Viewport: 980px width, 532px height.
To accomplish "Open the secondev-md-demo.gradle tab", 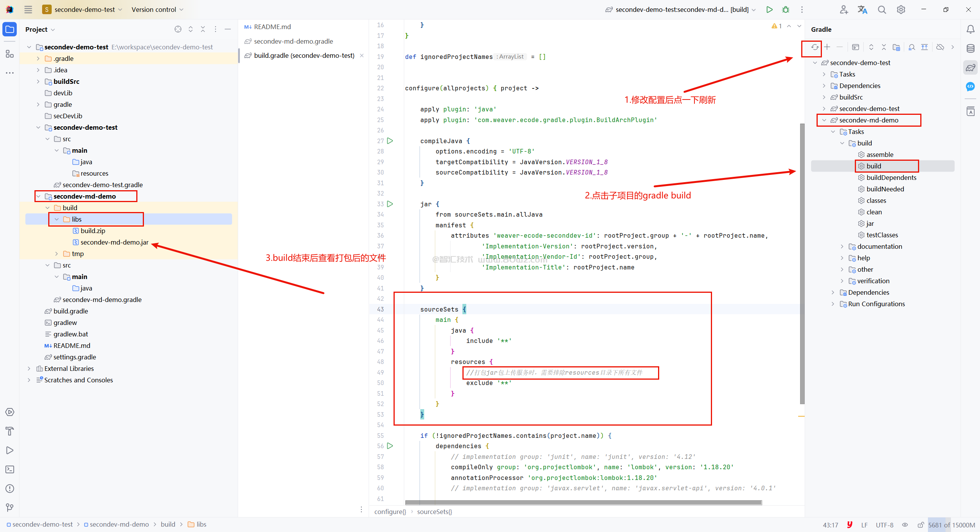I will tap(293, 41).
